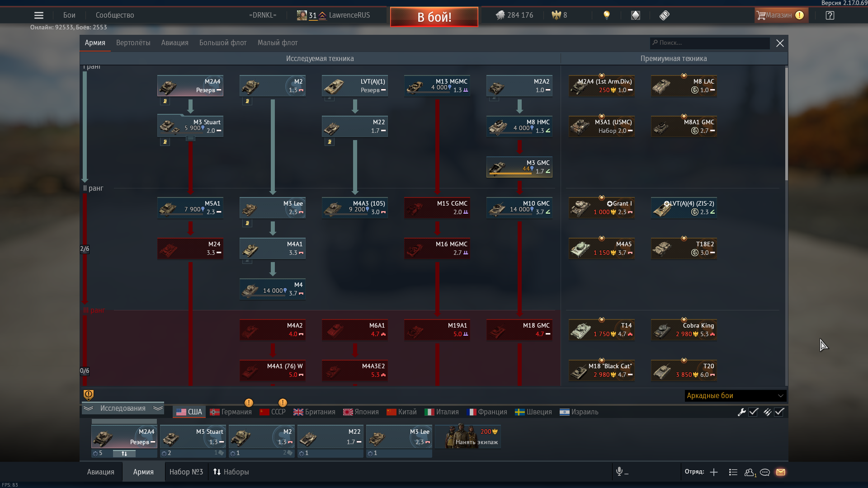Click the golden eagles currency icon
Image resolution: width=868 pixels, height=488 pixels.
click(x=556, y=15)
